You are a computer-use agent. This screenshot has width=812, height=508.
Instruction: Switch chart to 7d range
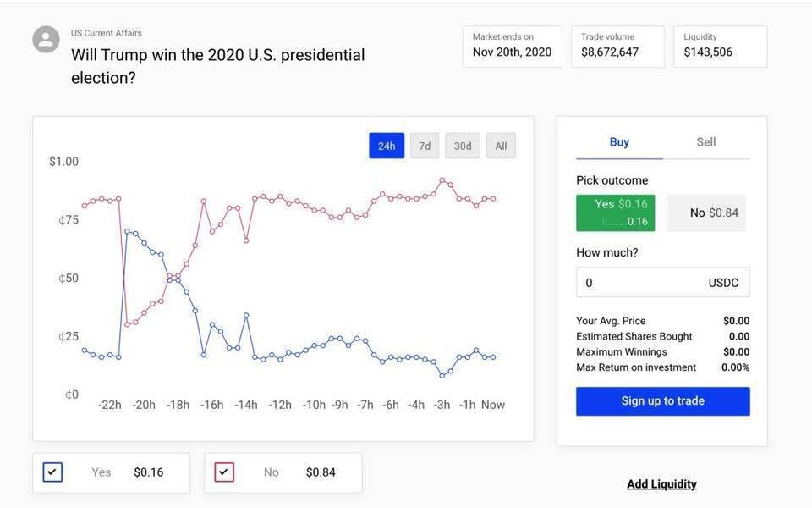click(x=425, y=146)
